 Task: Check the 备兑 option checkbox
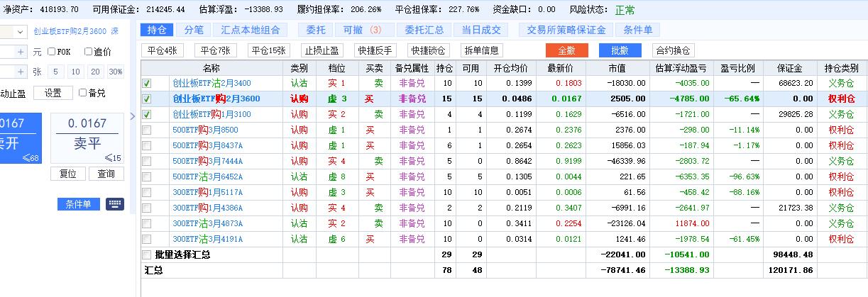point(82,93)
